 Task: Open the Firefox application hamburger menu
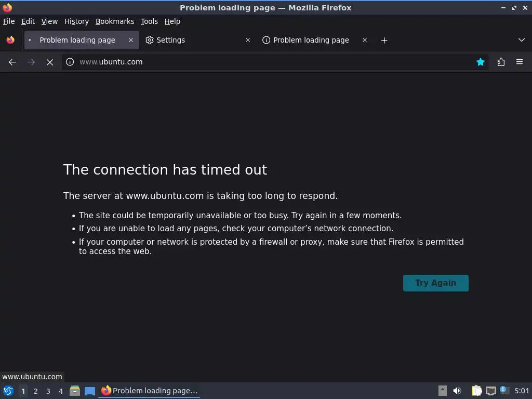pos(519,62)
